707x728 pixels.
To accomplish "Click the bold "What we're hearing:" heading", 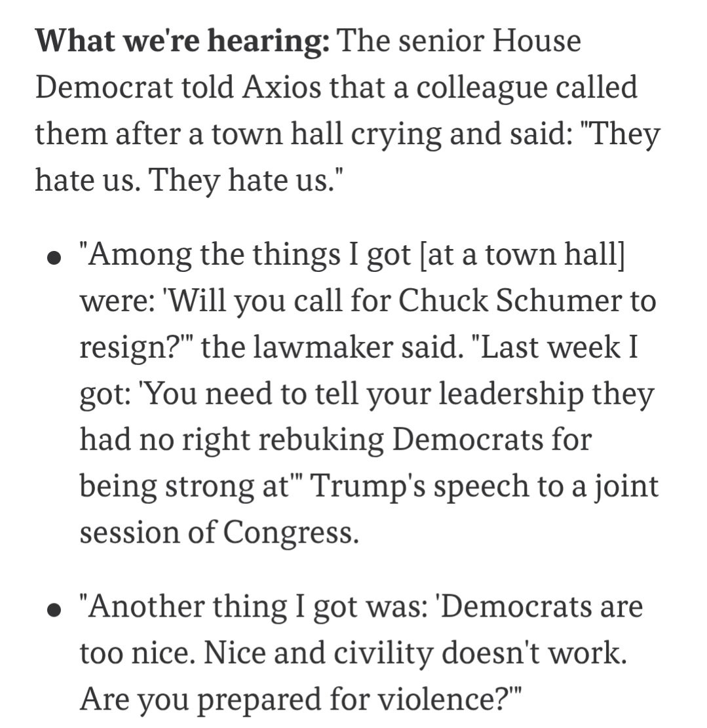I will click(183, 41).
